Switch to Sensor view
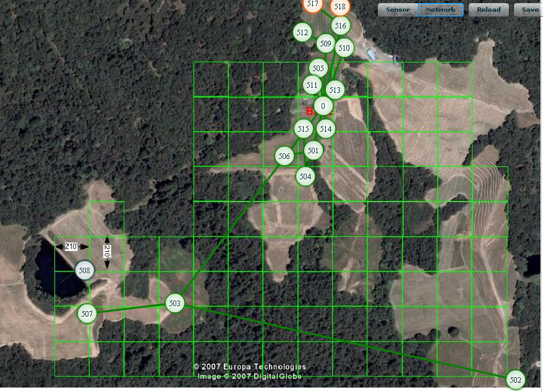This screenshot has width=543, height=392. point(398,10)
